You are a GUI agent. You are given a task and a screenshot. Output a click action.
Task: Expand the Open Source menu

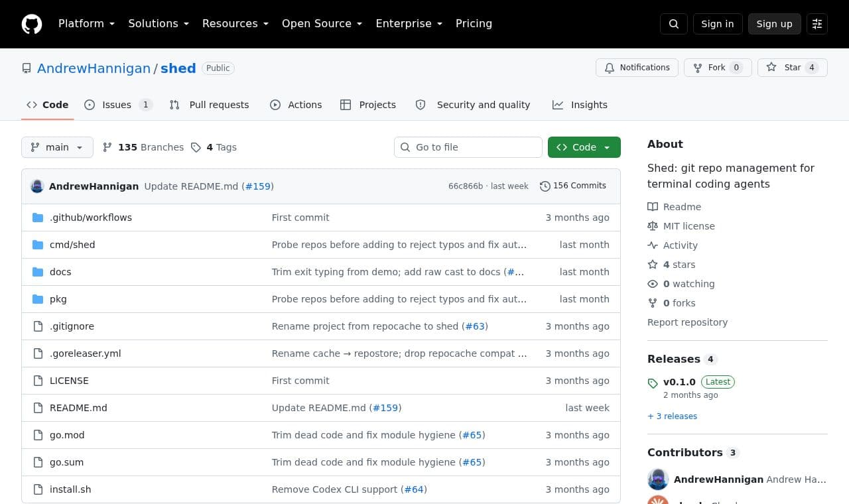coord(322,24)
